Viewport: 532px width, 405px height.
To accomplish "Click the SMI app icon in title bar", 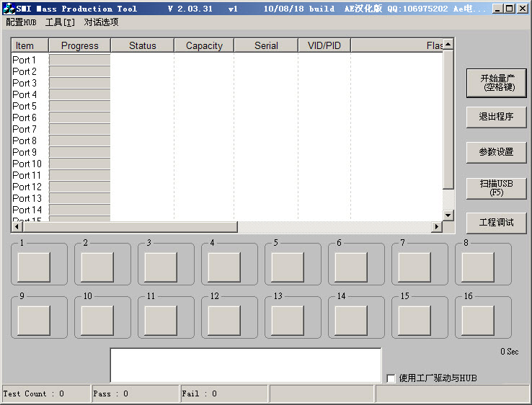I will 9,9.
